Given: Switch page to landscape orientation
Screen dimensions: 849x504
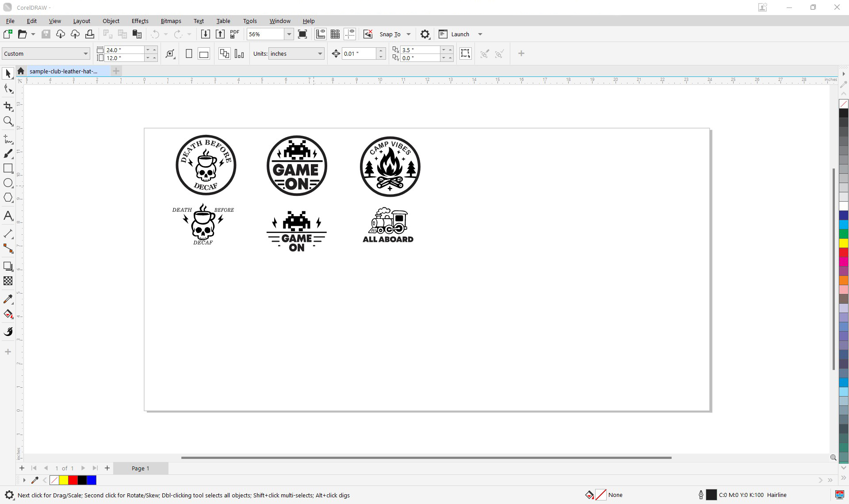Looking at the screenshot, I should [x=204, y=54].
